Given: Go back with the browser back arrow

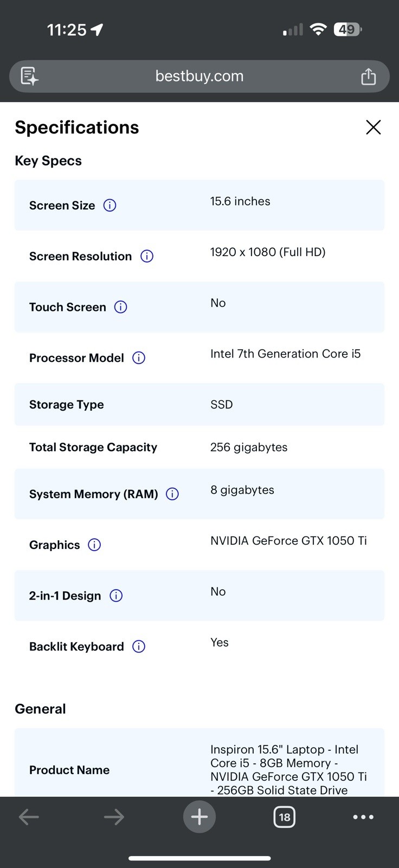Looking at the screenshot, I should tap(29, 817).
